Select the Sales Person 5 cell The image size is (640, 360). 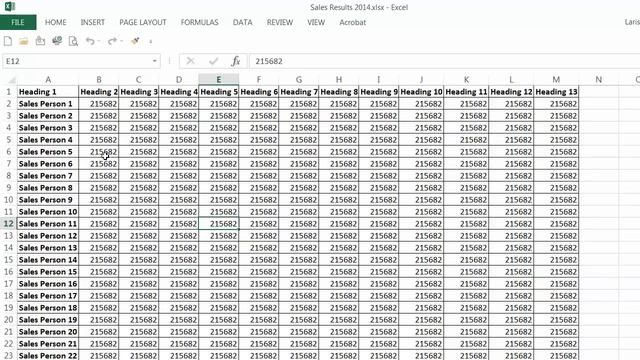point(48,152)
